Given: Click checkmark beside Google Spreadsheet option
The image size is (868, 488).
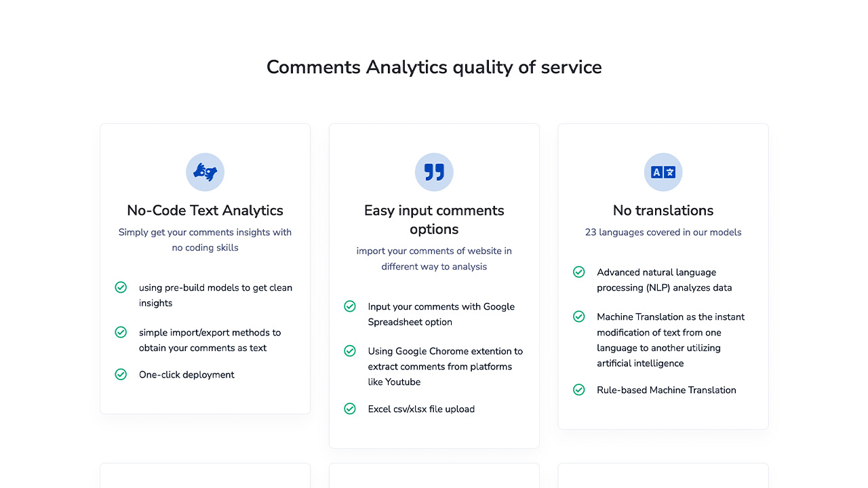Looking at the screenshot, I should [x=350, y=306].
